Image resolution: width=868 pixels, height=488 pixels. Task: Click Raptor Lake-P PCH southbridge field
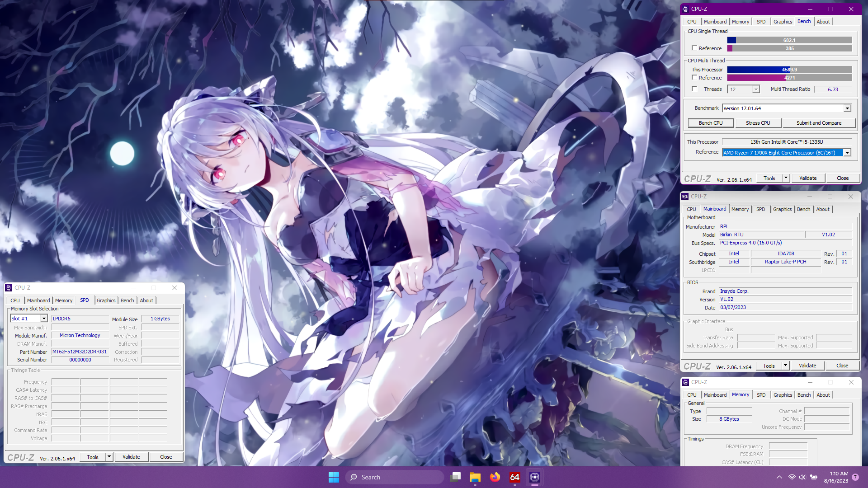coord(785,262)
